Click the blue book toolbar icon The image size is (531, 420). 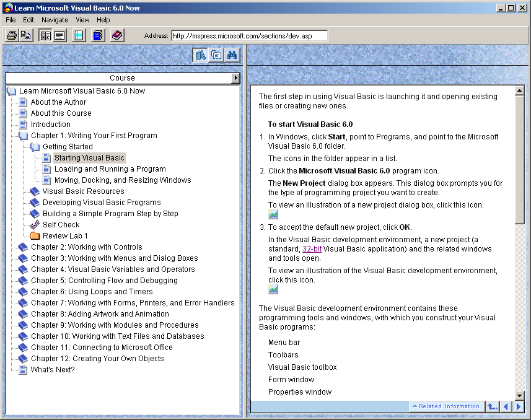coord(99,35)
